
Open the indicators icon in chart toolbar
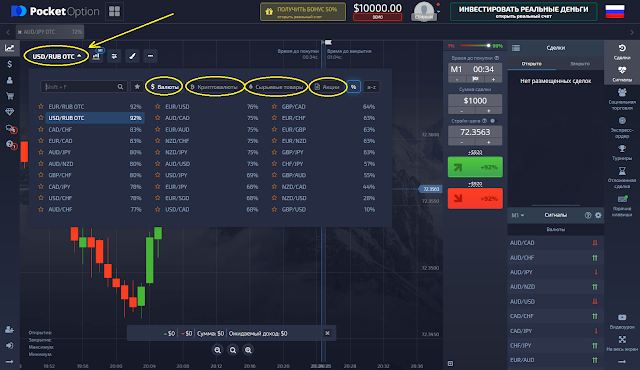click(x=114, y=56)
